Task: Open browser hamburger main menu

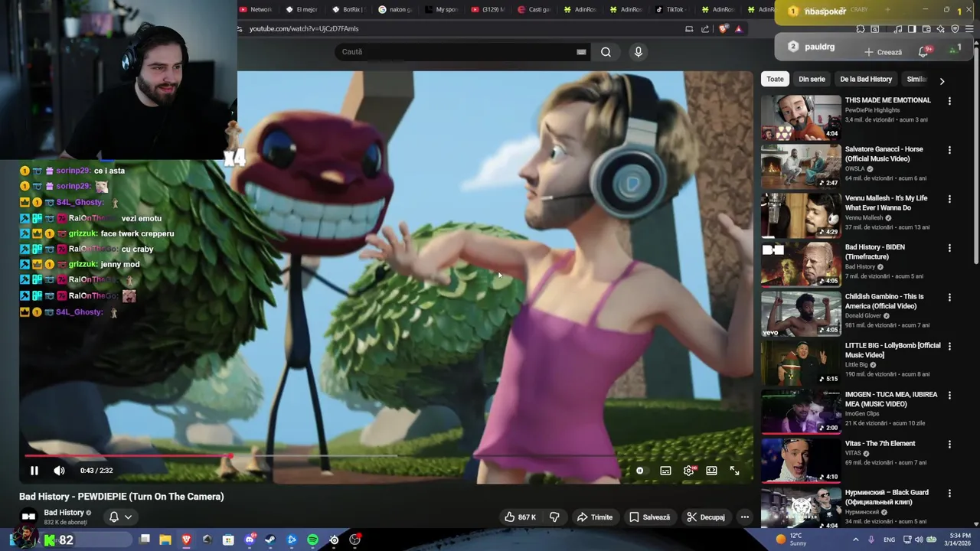Action: click(969, 29)
